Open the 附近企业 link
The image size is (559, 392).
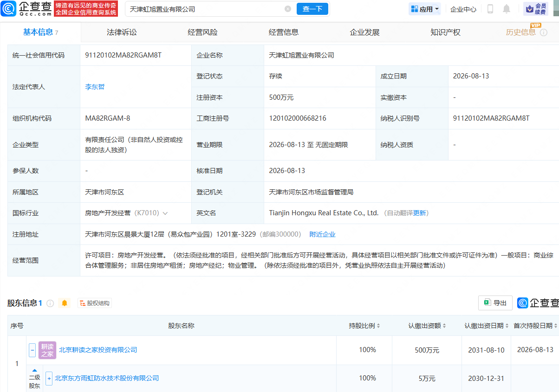(322, 234)
